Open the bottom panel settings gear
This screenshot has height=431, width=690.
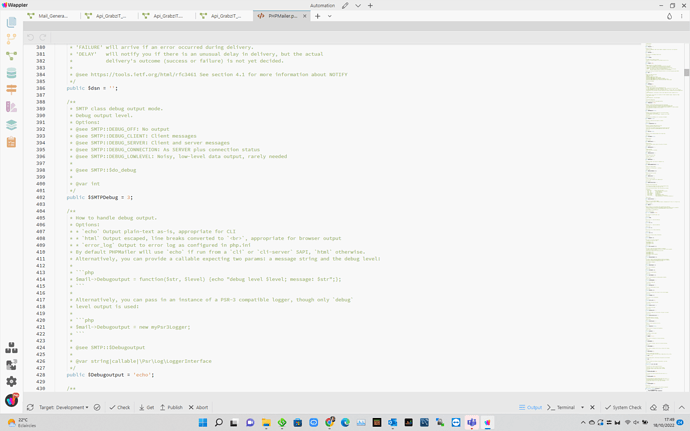[x=666, y=407]
